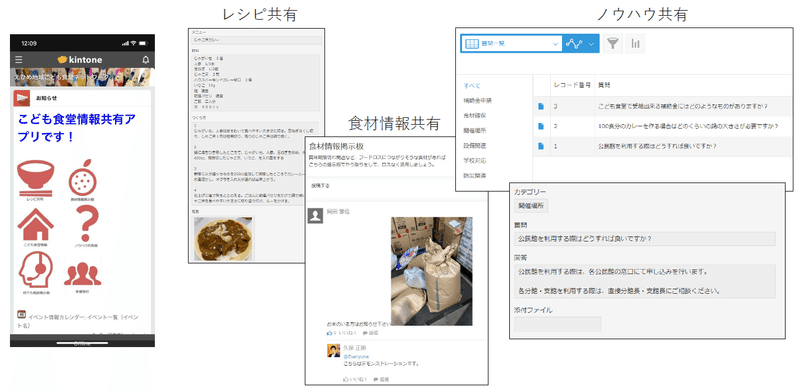Open record 2 via its blue document icon
Image resolution: width=800 pixels, height=392 pixels.
click(541, 126)
